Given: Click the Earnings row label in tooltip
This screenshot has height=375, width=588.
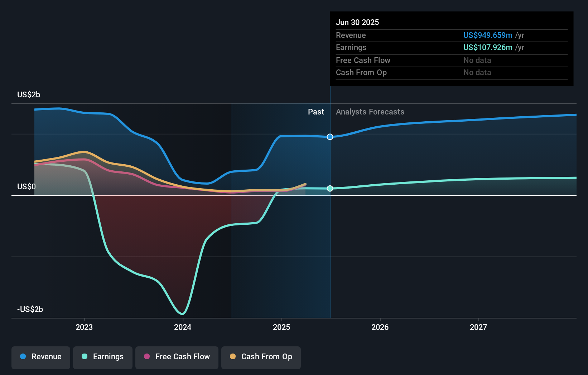Looking at the screenshot, I should click(351, 47).
